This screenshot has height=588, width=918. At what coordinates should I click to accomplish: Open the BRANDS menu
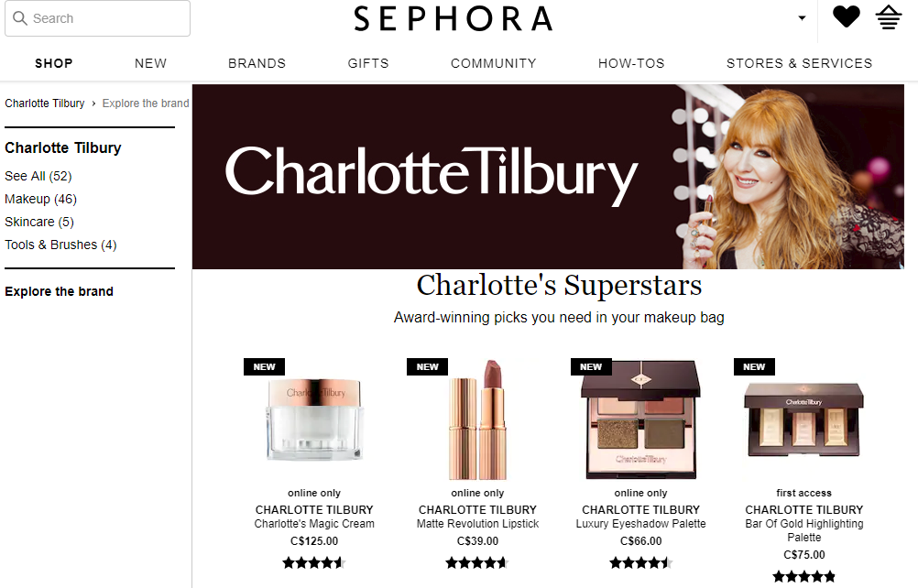pos(257,63)
